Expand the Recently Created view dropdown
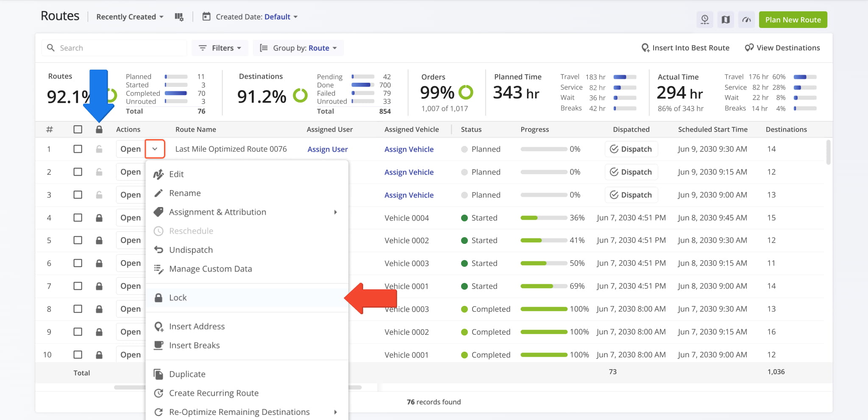Screen dimensions: 868x420 [130, 17]
